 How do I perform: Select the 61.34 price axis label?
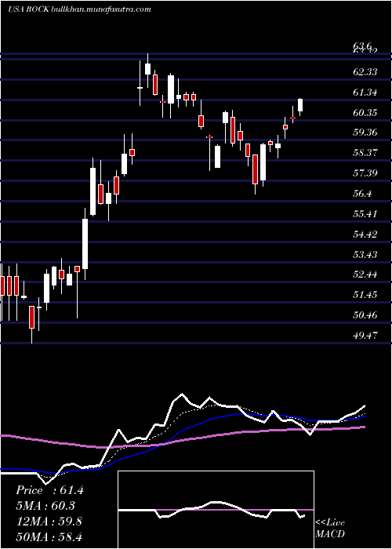365,93
